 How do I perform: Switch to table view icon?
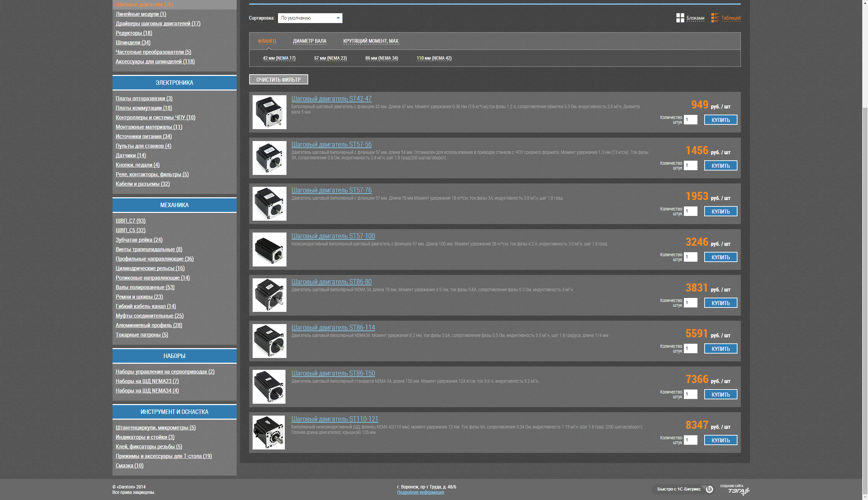coord(715,18)
